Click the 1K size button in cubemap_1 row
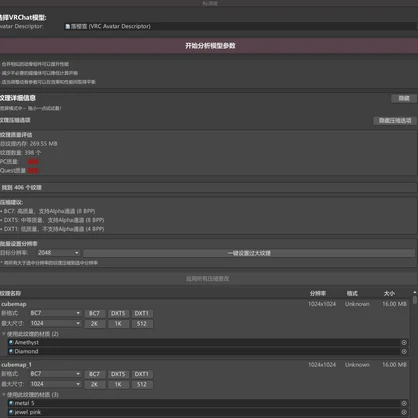Screen dimensions: 418x418 coord(118,384)
